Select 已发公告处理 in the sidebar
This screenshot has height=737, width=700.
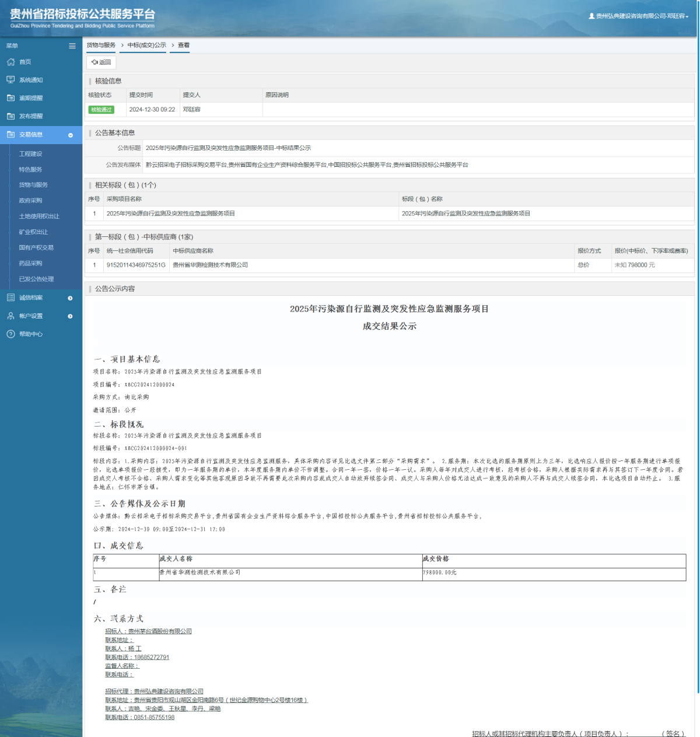click(x=36, y=279)
